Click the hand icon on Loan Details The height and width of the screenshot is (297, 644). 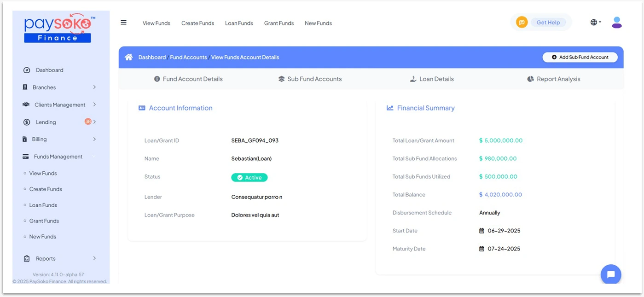pyautogui.click(x=413, y=79)
